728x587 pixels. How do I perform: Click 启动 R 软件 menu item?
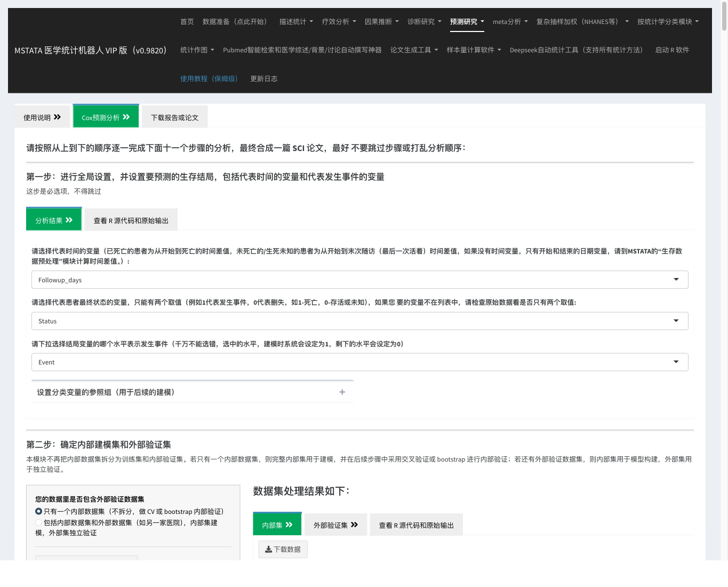click(672, 50)
